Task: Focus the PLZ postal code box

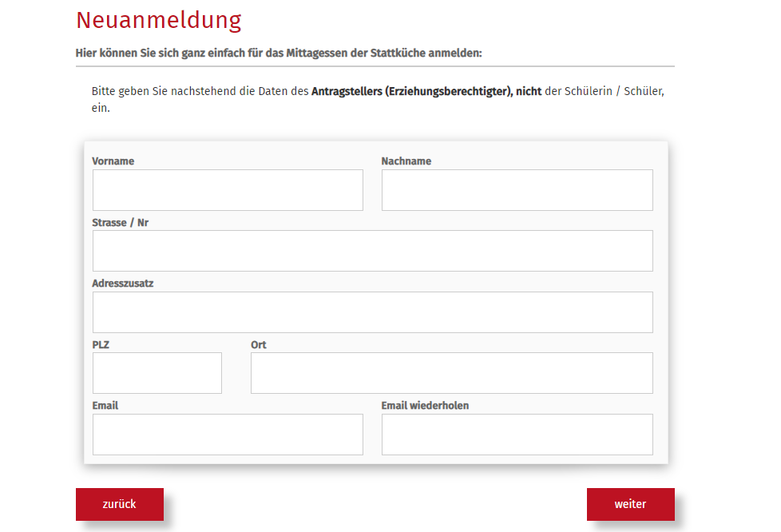Action: pyautogui.click(x=157, y=373)
